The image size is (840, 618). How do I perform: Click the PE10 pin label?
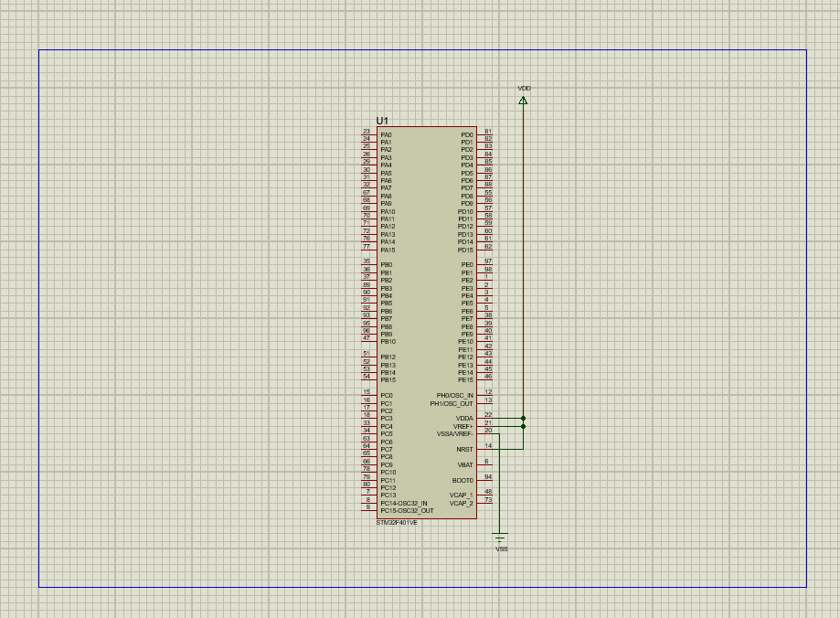pyautogui.click(x=465, y=341)
